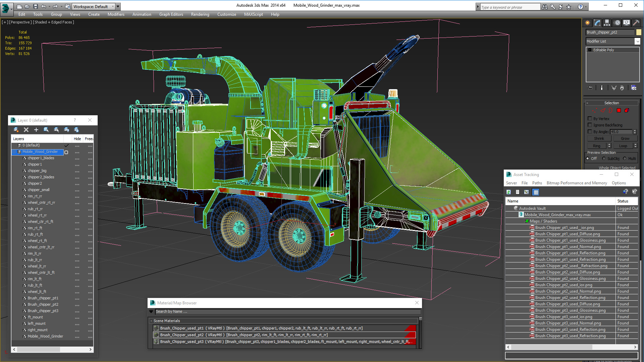This screenshot has width=644, height=362.
Task: Click Brush_Chipper_used_pt2 material entry
Action: pos(284,335)
